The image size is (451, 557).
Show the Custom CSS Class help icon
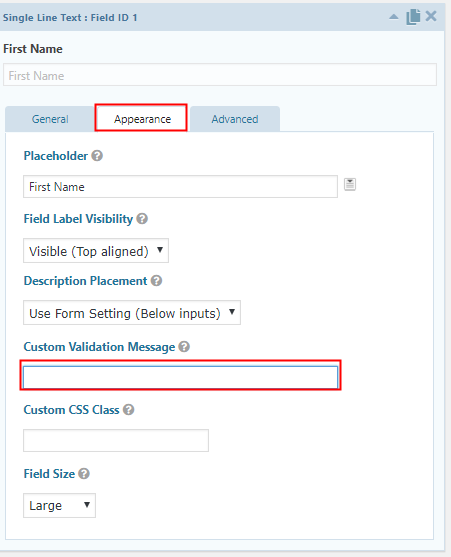[x=129, y=410]
